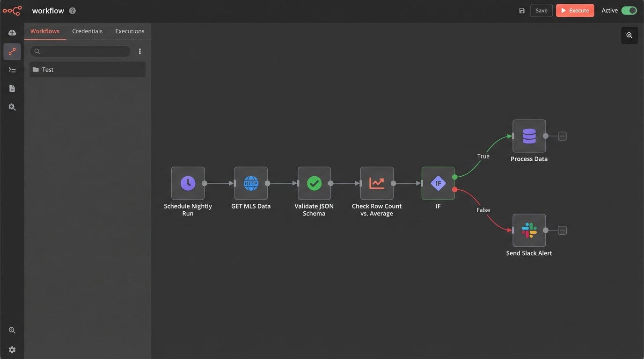The width and height of the screenshot is (644, 359).
Task: Switch to the Executions tab
Action: tap(130, 31)
